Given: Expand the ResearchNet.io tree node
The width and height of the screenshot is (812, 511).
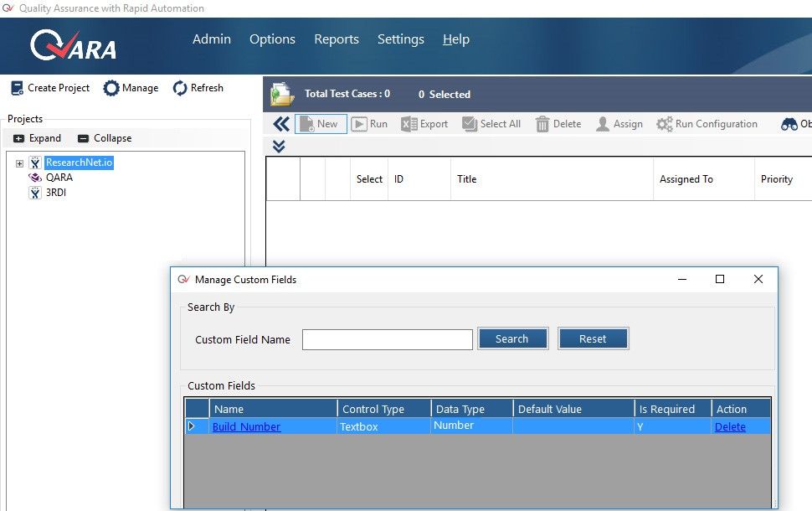Looking at the screenshot, I should (20, 163).
